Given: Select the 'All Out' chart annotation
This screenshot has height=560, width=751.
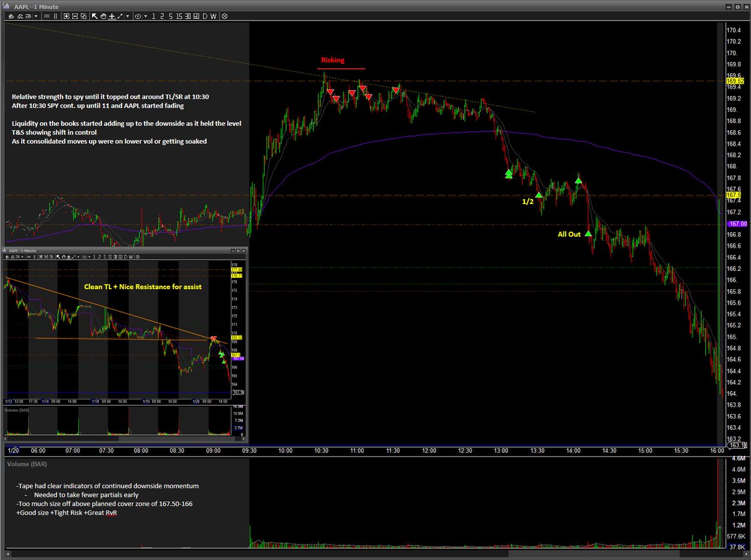Looking at the screenshot, I should click(570, 235).
